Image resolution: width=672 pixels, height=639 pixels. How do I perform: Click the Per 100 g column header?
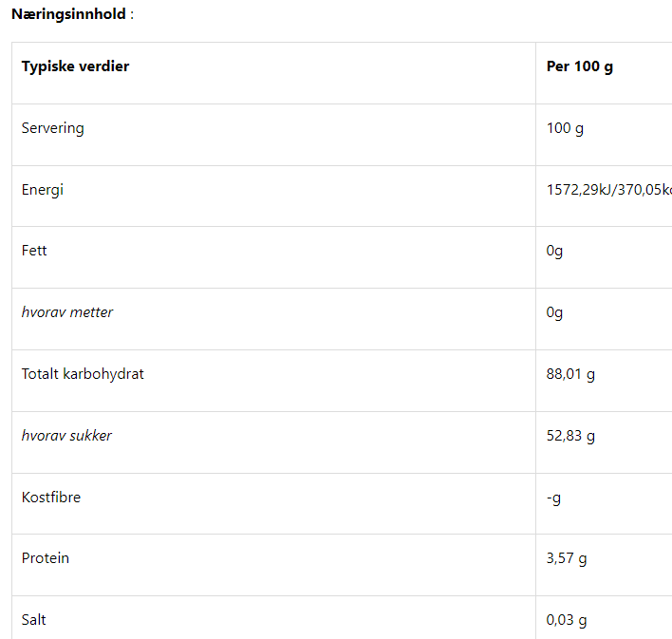(579, 66)
